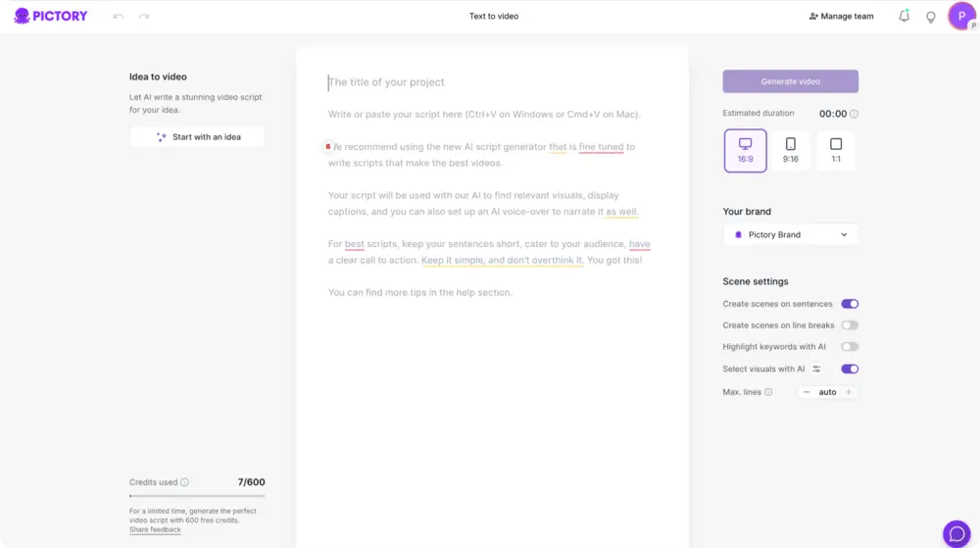
Task: Open the Pictory Brand dropdown
Action: pyautogui.click(x=791, y=235)
